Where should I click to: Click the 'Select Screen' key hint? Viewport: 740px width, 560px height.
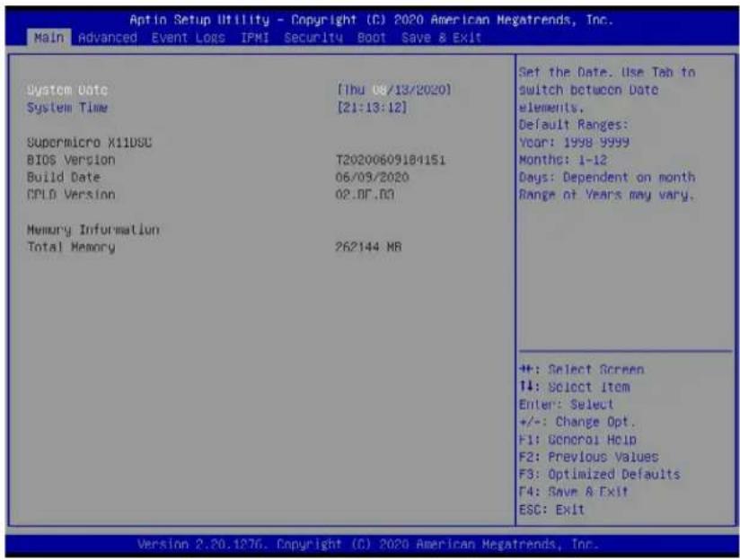point(581,370)
